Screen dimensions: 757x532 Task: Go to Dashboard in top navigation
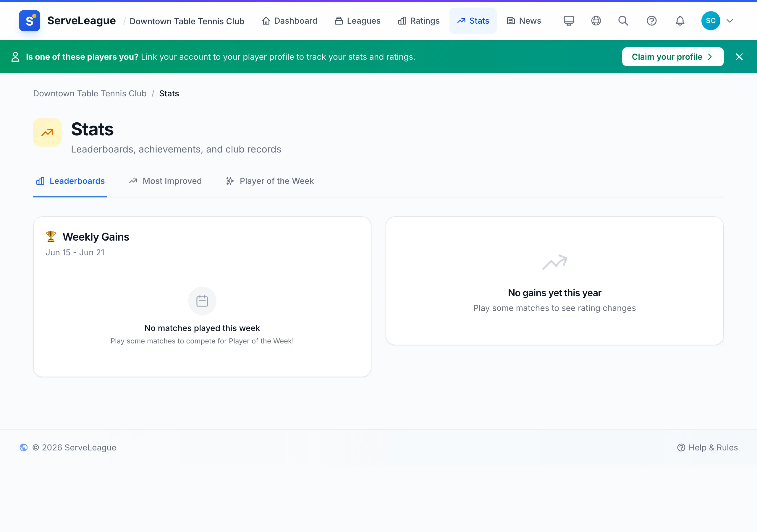289,21
